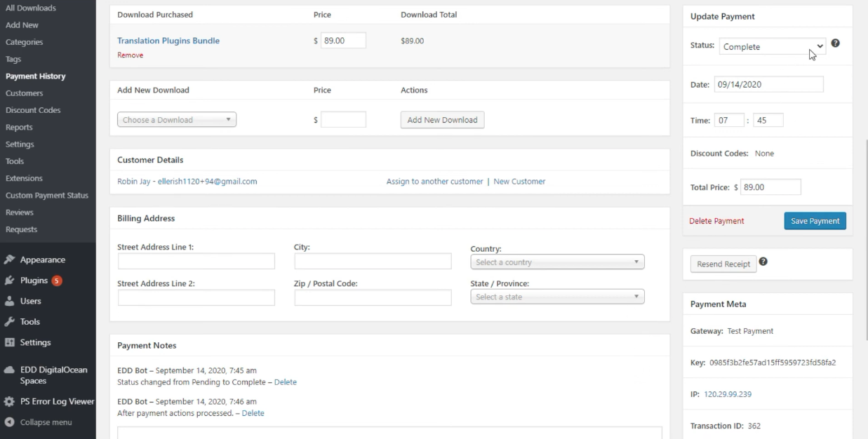Open the Select a country dropdown

pyautogui.click(x=557, y=262)
